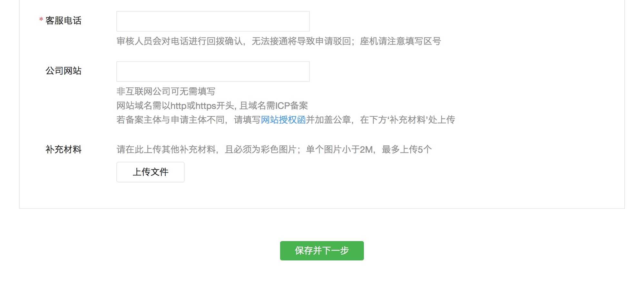The width and height of the screenshot is (644, 292).
Task: Click the 且域名需ICP备案 text
Action: click(274, 106)
